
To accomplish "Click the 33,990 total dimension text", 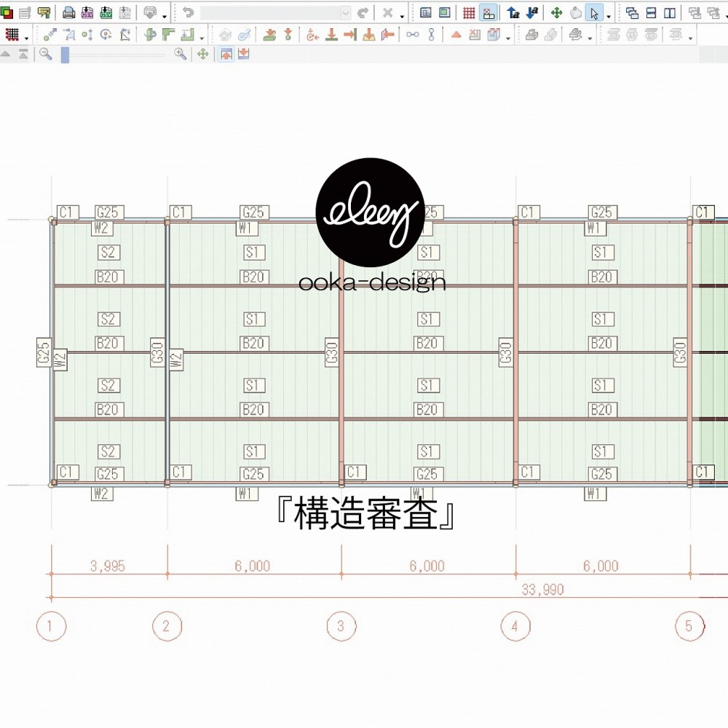I will (543, 589).
